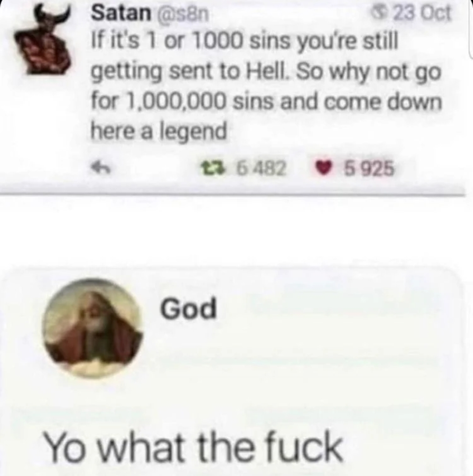Click the @s8n handle
Image resolution: width=473 pixels, height=476 pixels.
(x=182, y=14)
